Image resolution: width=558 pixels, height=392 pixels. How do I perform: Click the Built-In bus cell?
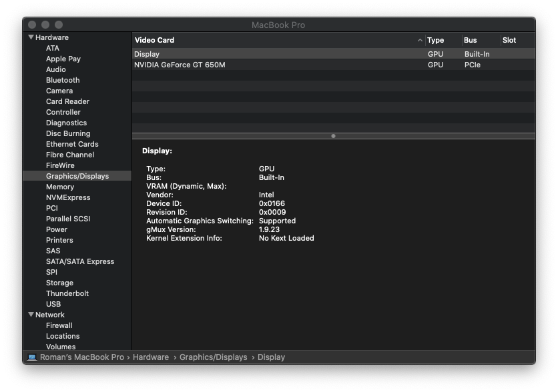coord(477,54)
